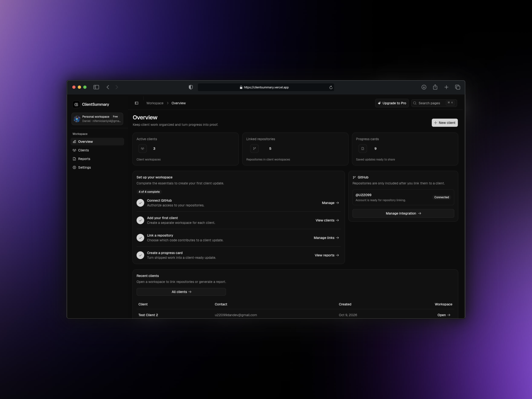Open Reports in the sidebar
This screenshot has height=399, width=532.
[97, 159]
